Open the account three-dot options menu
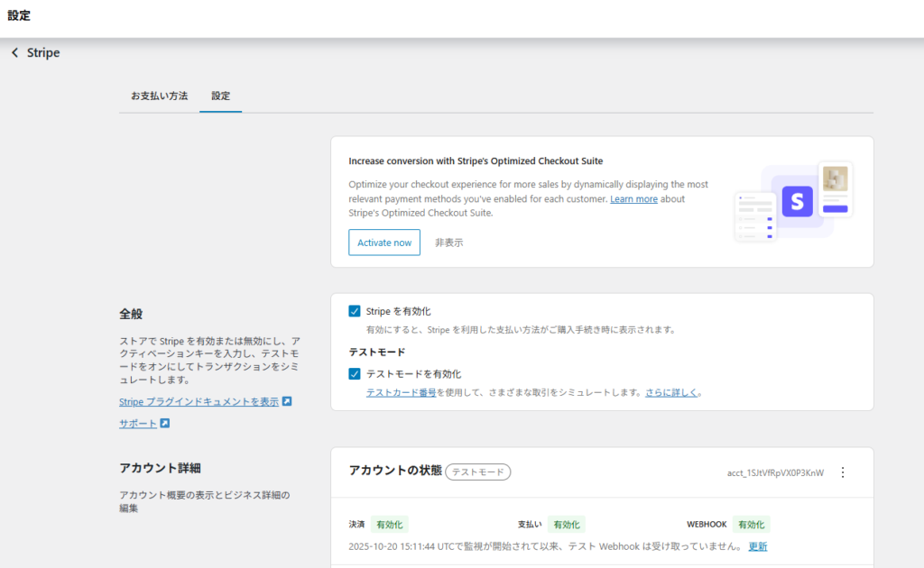Image resolution: width=924 pixels, height=568 pixels. pyautogui.click(x=843, y=472)
